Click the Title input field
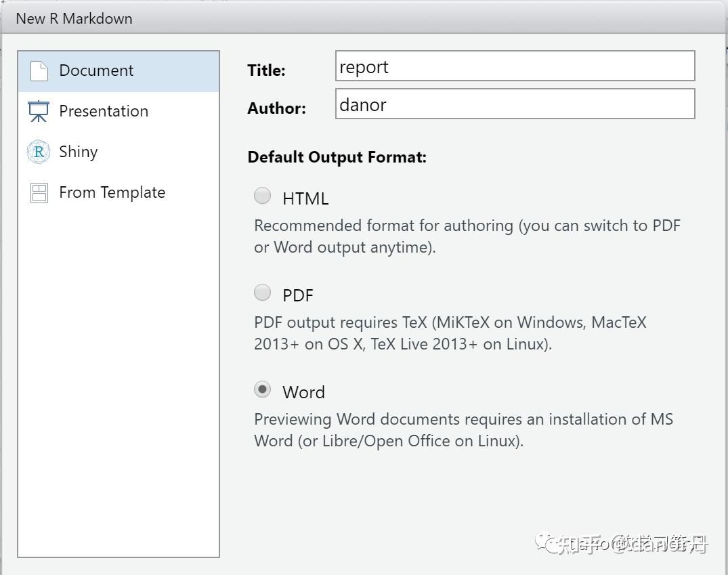The height and width of the screenshot is (575, 728). coord(515,66)
